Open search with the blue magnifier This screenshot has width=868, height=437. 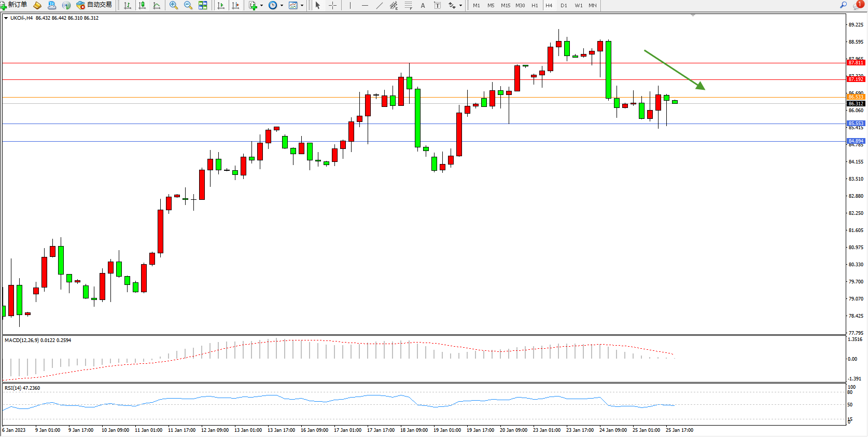tap(843, 5)
